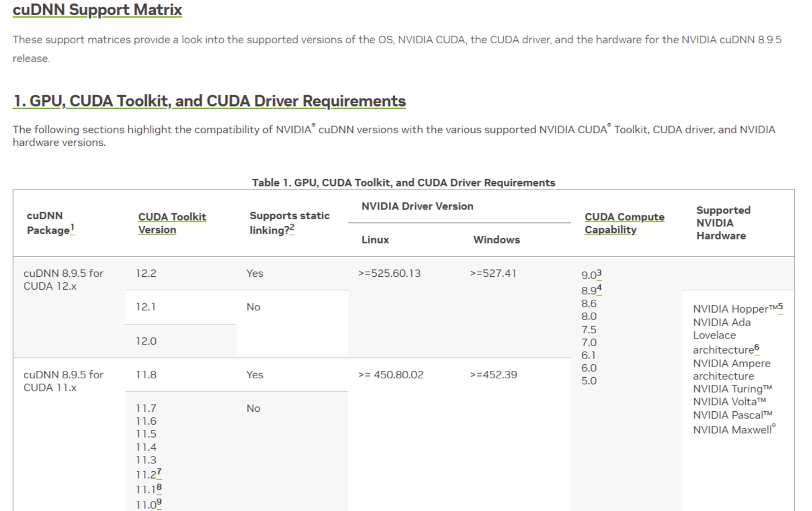Click the NVIDIA Turing hardware entry
The image size is (812, 511).
[x=732, y=389]
